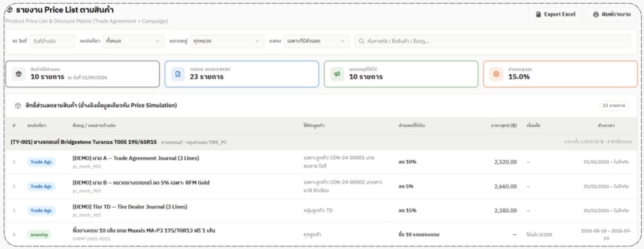
Task: Click the เงื่อนไข column header
Action: [x=534, y=126]
